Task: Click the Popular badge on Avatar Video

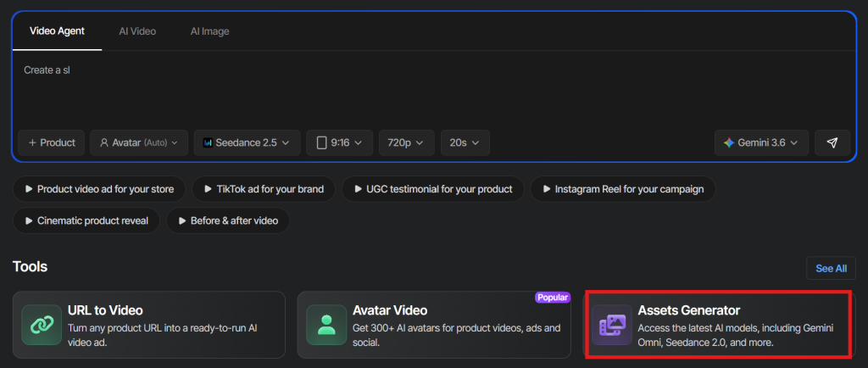Action: (x=553, y=298)
